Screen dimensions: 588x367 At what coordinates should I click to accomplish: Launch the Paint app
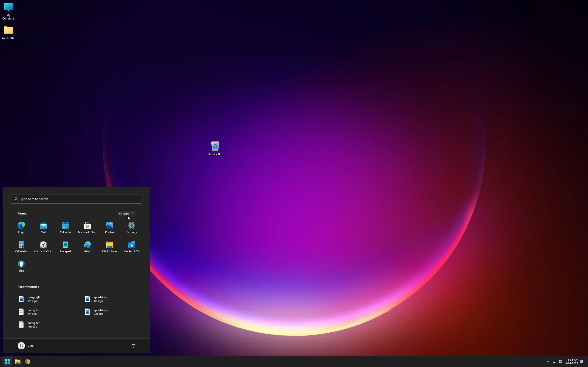point(87,247)
